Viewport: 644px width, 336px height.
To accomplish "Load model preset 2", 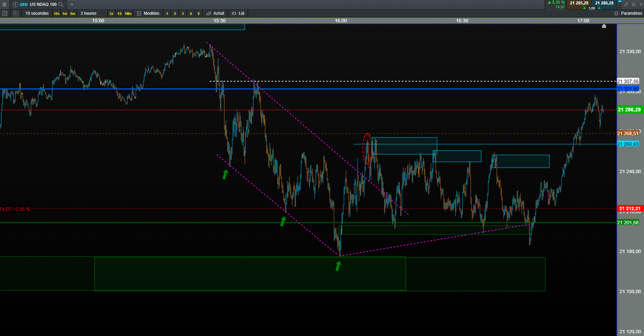I will point(175,14).
